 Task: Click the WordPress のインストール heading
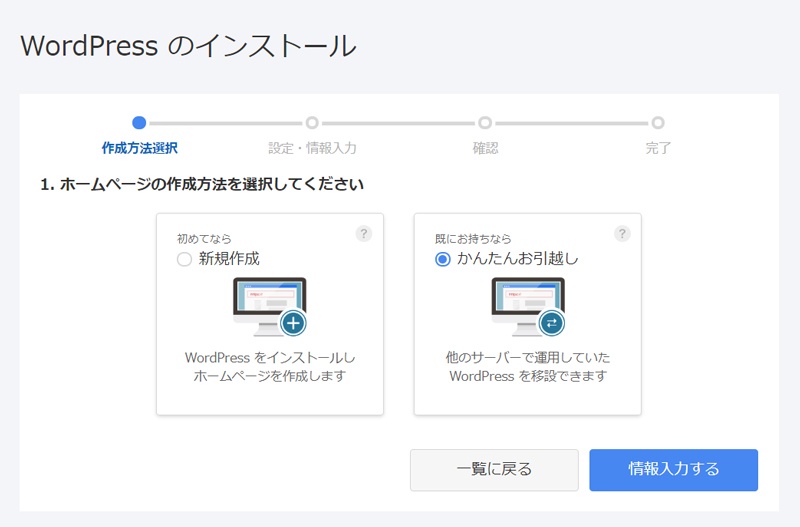(188, 46)
